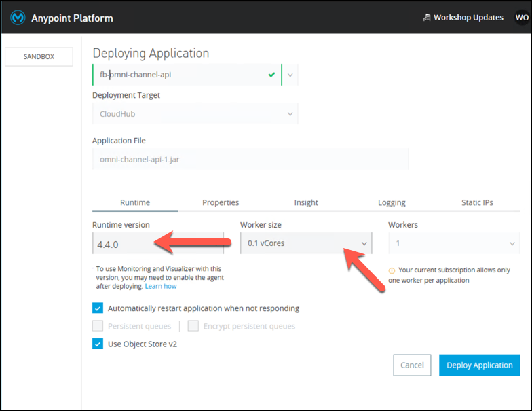Expand the application name dropdown arrow

coord(290,75)
